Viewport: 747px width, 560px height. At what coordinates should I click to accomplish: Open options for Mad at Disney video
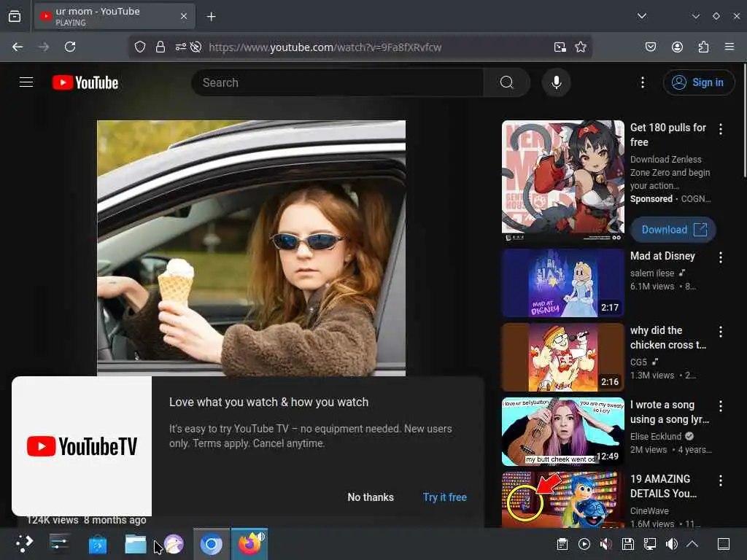click(721, 257)
